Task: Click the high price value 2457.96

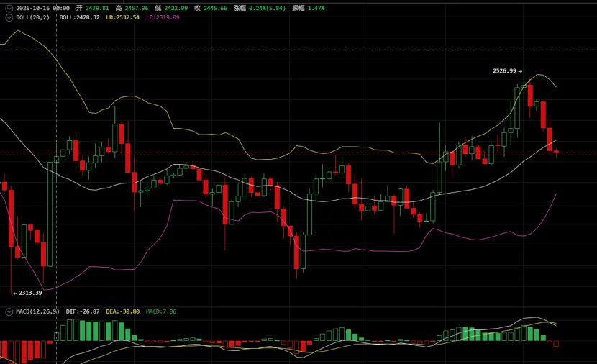Action: tap(137, 8)
